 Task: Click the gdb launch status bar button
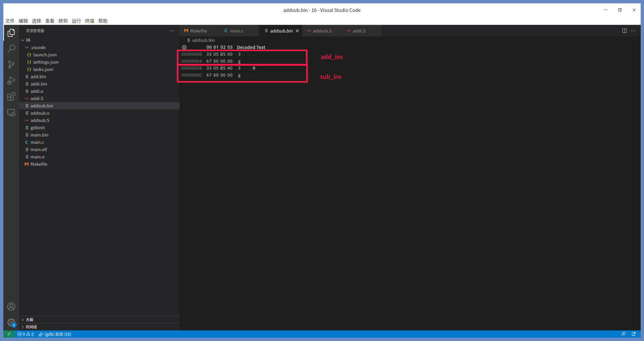[x=55, y=334]
